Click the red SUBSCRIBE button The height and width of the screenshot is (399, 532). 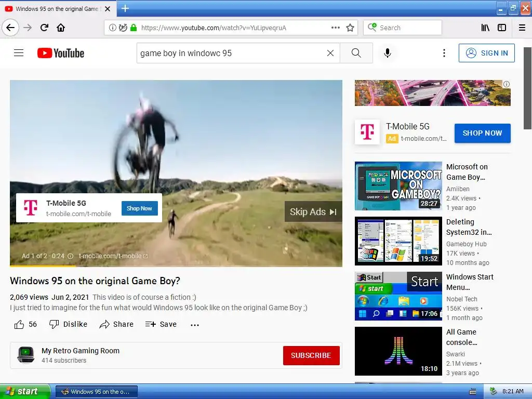(x=311, y=355)
